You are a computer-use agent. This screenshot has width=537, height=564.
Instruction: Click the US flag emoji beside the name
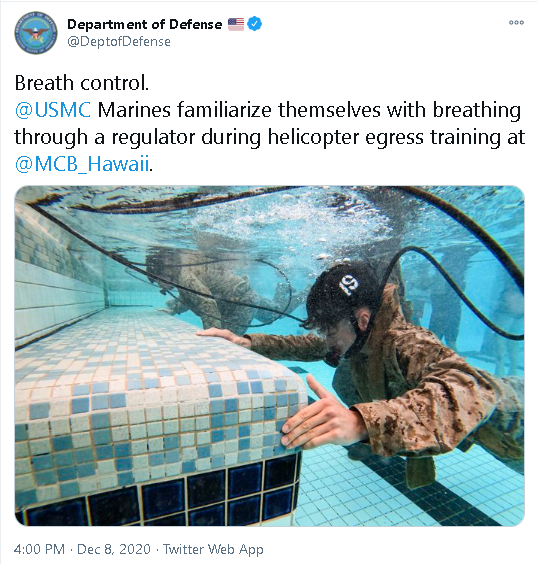(x=236, y=24)
